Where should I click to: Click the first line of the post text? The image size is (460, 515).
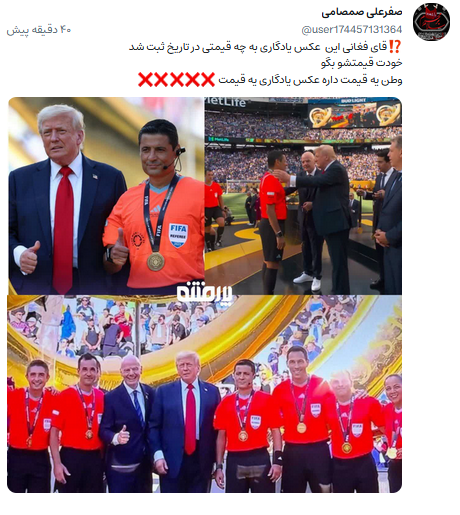[265, 47]
